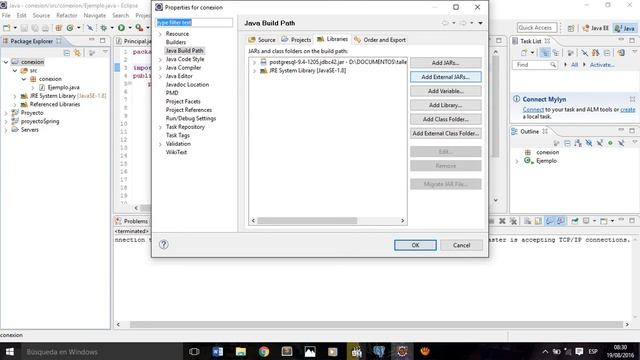The width and height of the screenshot is (640, 360).
Task: Open the Order and Export tab
Action: point(380,40)
